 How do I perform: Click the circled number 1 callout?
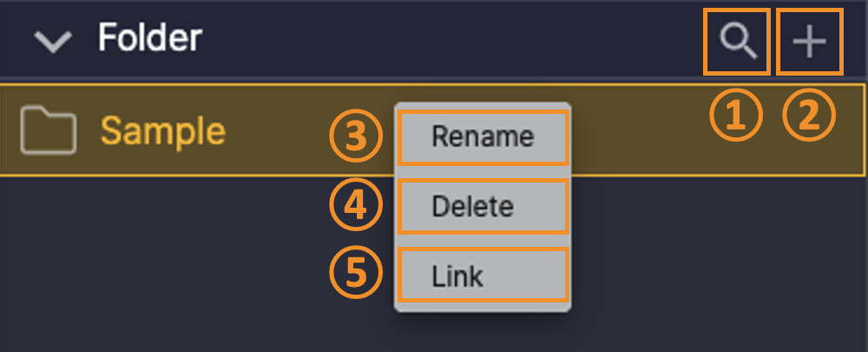point(736,116)
